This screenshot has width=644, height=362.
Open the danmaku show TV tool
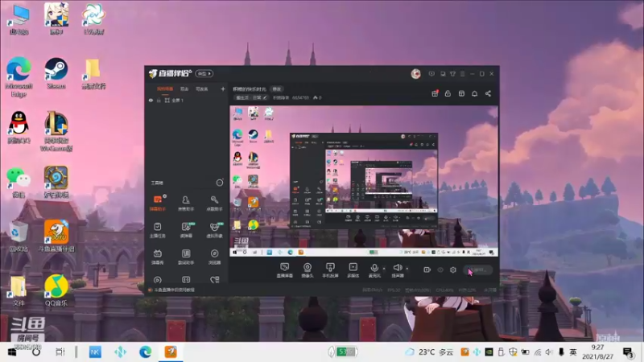coord(158,257)
